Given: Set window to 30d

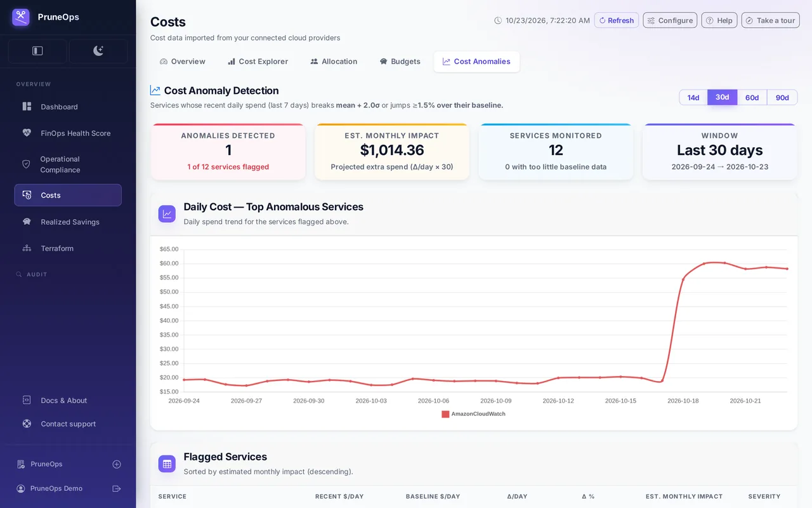Looking at the screenshot, I should click(723, 97).
